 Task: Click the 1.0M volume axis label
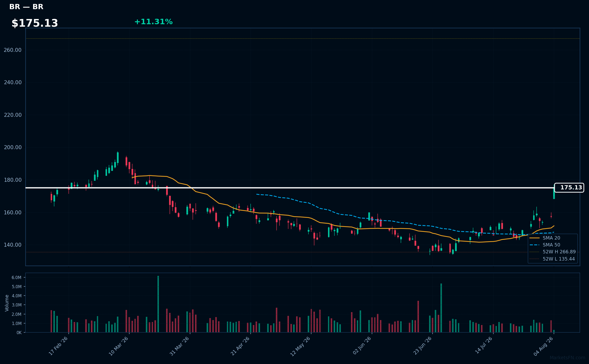[16, 324]
